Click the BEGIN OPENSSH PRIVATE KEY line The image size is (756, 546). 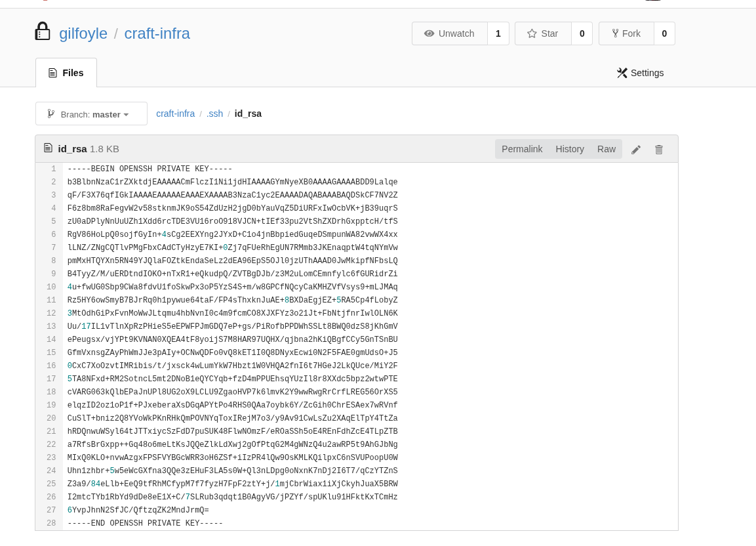tap(150, 169)
